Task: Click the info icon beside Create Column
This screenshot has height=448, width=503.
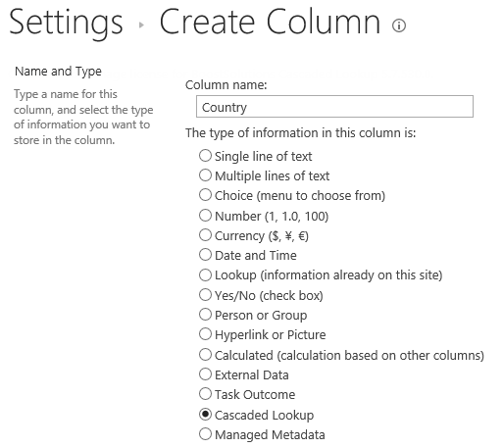Action: pos(399,25)
